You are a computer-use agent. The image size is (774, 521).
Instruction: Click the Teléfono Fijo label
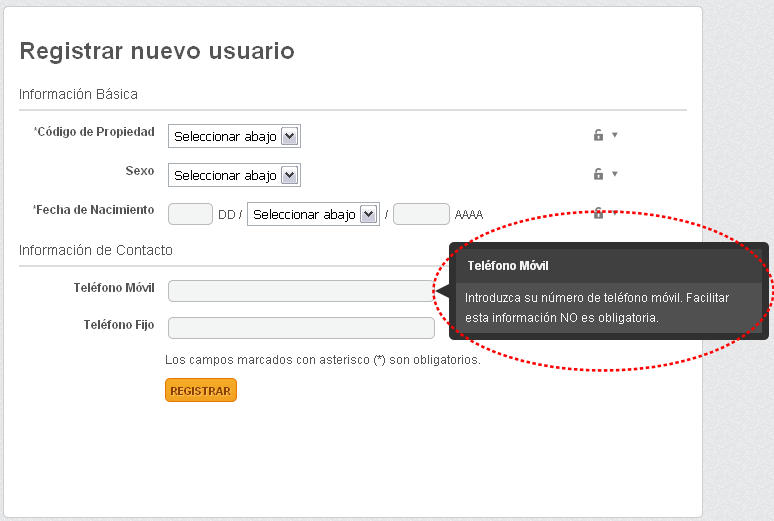(x=119, y=324)
